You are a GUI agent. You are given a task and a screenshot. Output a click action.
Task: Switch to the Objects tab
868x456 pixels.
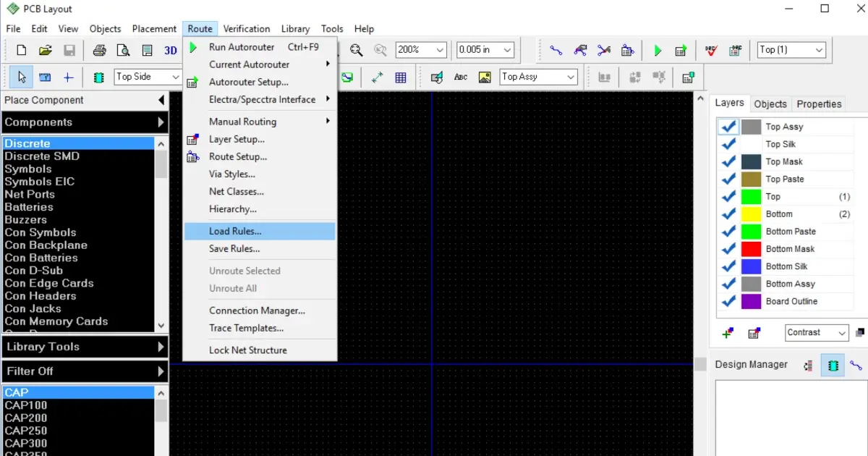point(770,104)
